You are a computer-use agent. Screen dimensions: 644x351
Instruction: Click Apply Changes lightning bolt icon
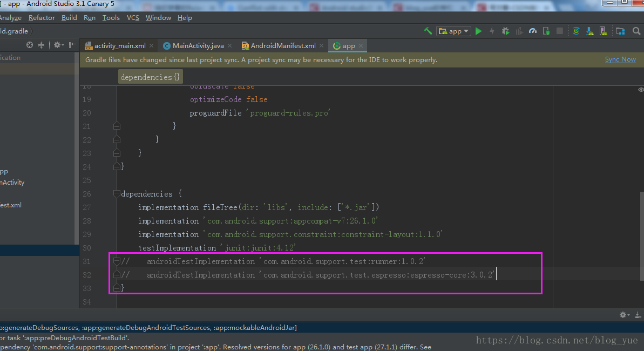tap(492, 31)
